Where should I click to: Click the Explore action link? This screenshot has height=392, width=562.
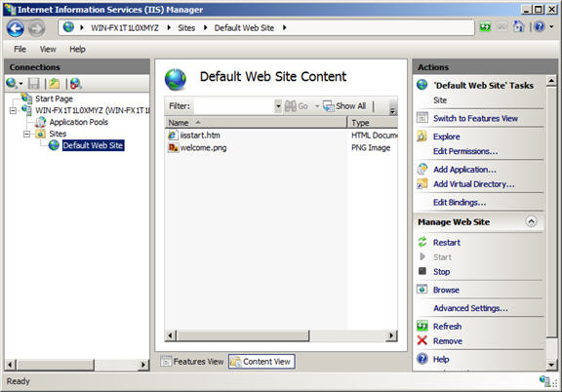pyautogui.click(x=446, y=137)
